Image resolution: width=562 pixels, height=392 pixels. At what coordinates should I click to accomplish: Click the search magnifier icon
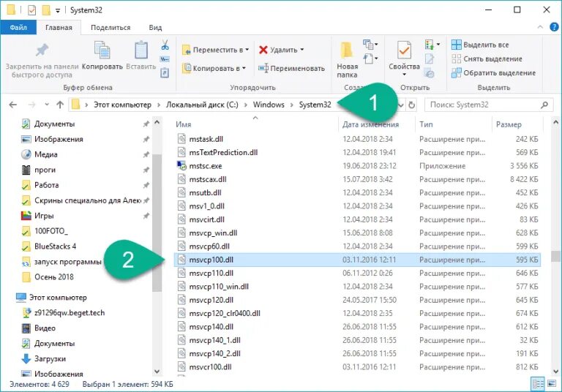(544, 105)
